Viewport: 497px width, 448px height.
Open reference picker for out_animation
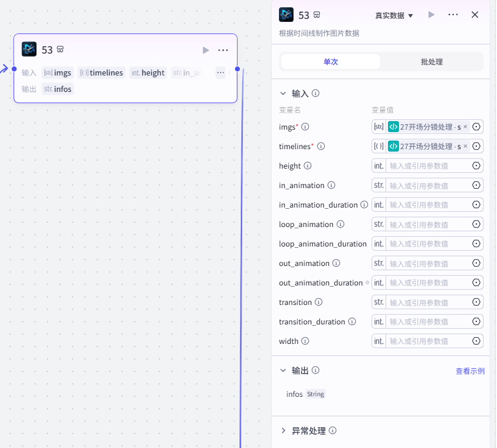coord(476,263)
